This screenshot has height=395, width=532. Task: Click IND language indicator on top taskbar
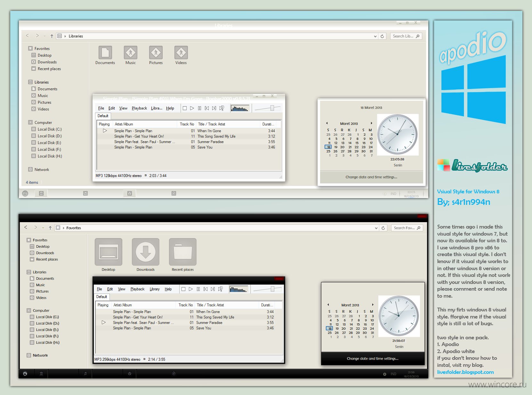[393, 194]
